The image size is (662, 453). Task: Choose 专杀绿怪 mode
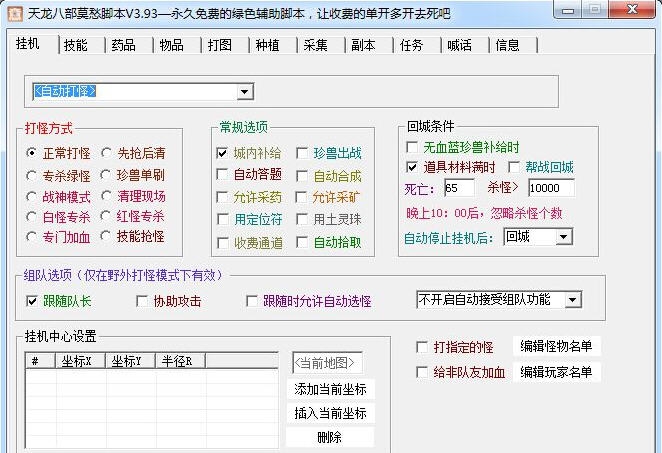[x=31, y=175]
